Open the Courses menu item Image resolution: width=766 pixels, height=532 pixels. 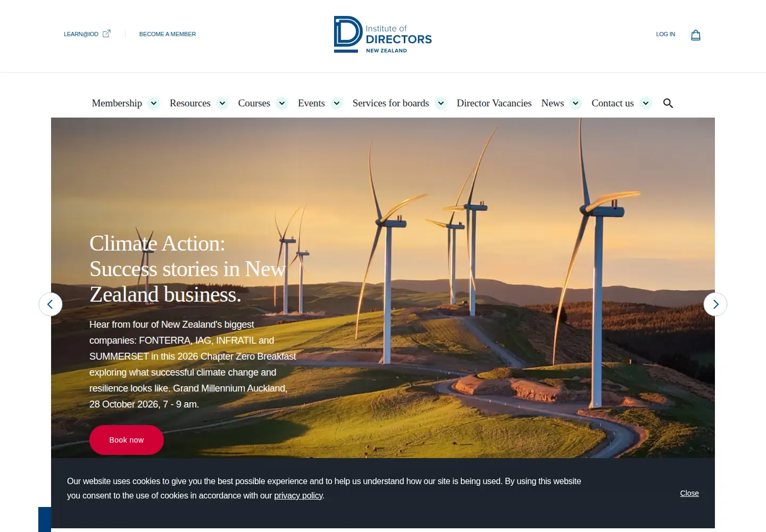click(254, 103)
